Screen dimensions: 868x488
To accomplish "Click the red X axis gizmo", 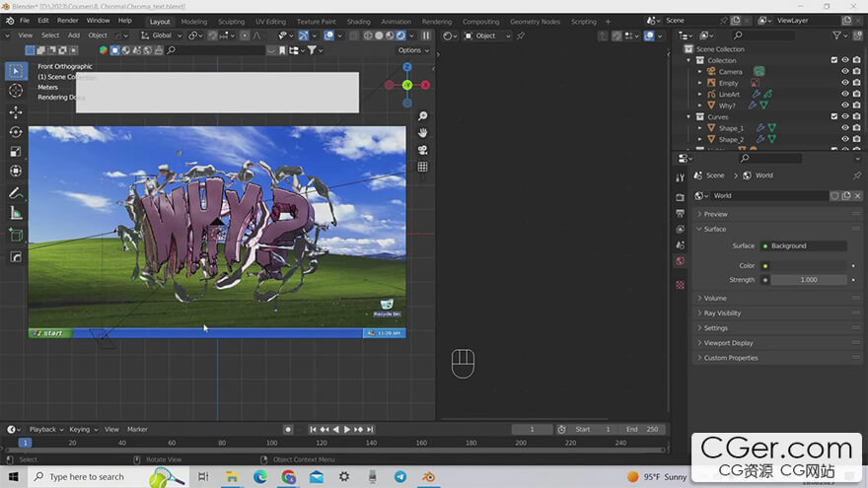I will [425, 85].
